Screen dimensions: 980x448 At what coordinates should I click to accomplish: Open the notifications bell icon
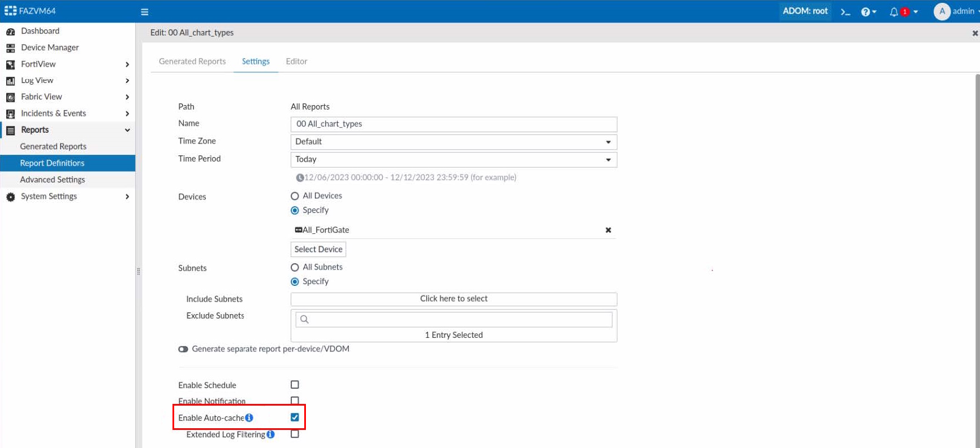click(894, 12)
